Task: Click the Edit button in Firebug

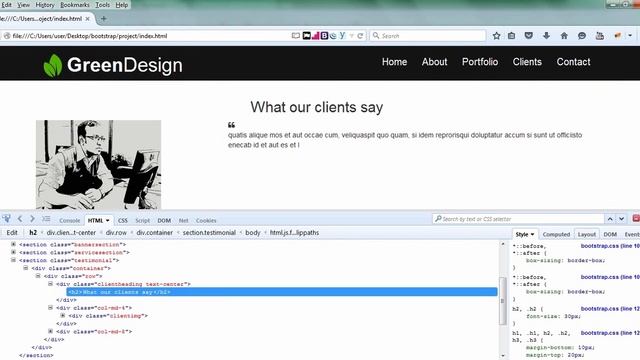Action: click(x=12, y=233)
